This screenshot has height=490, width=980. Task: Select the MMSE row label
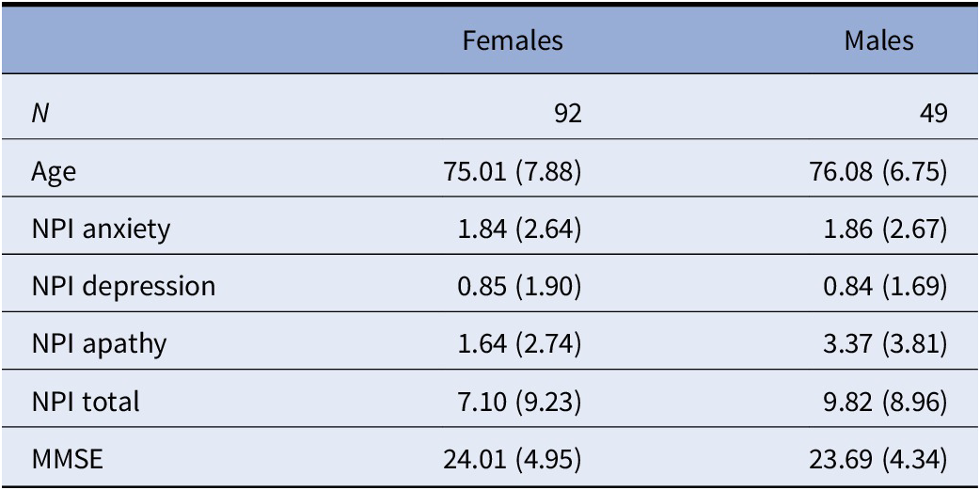pyautogui.click(x=63, y=458)
